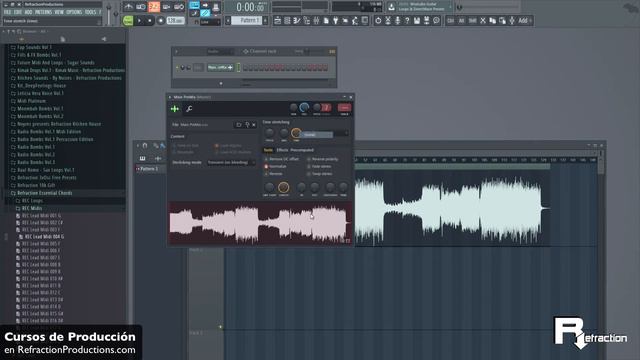The image size is (640, 360).
Task: Click the paste icon in shortcut toolbar
Action: [x=502, y=20]
